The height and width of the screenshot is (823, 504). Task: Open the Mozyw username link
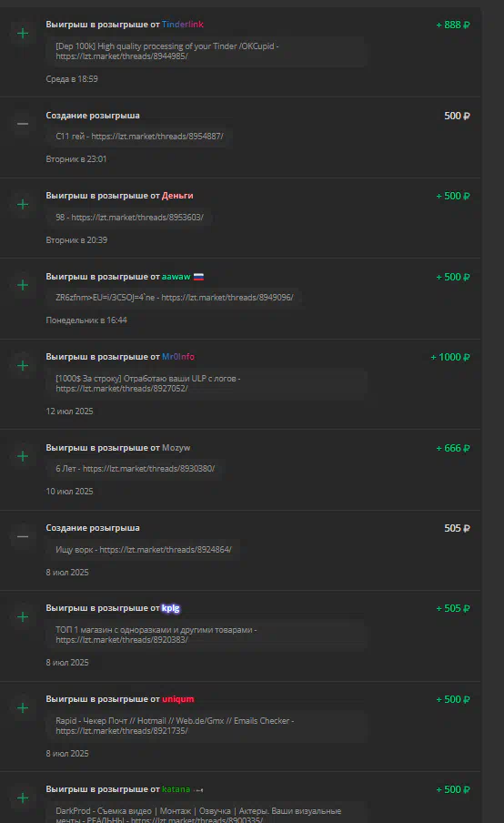(x=176, y=448)
